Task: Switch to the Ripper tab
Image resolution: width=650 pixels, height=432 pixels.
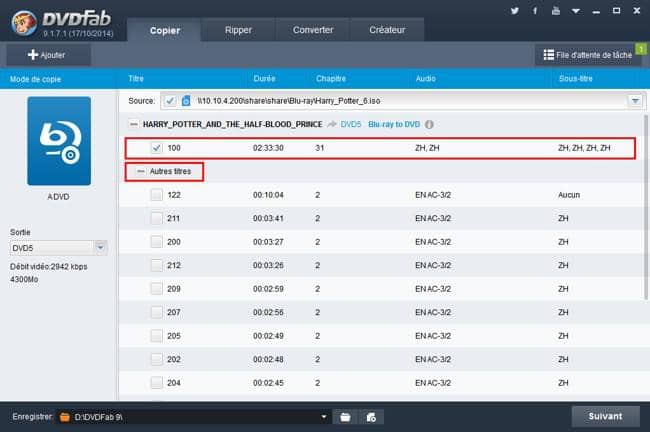Action: [238, 30]
